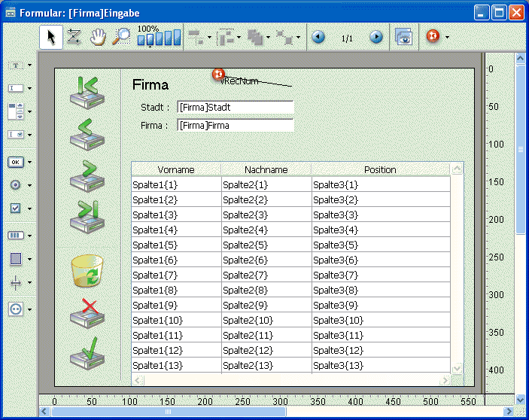This screenshot has height=420, width=529.
Task: Activate the magnifier zoom tool
Action: [x=121, y=38]
